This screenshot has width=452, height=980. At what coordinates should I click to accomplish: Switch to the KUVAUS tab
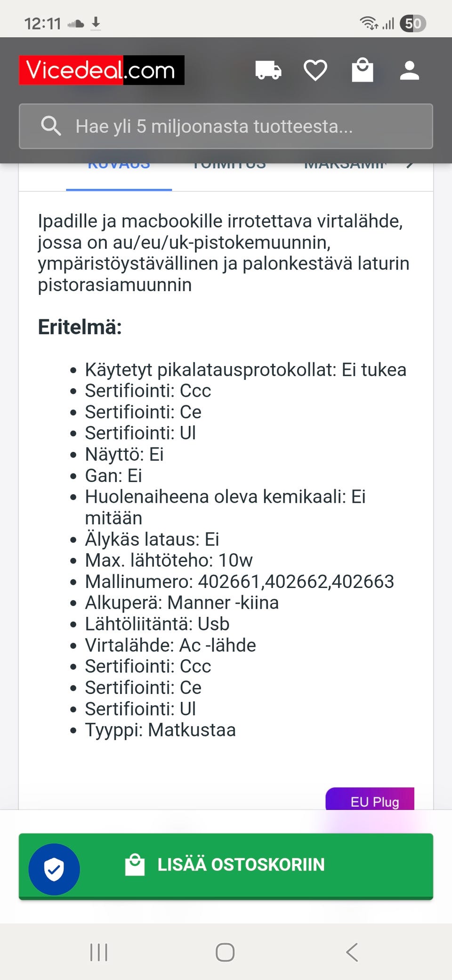118,165
